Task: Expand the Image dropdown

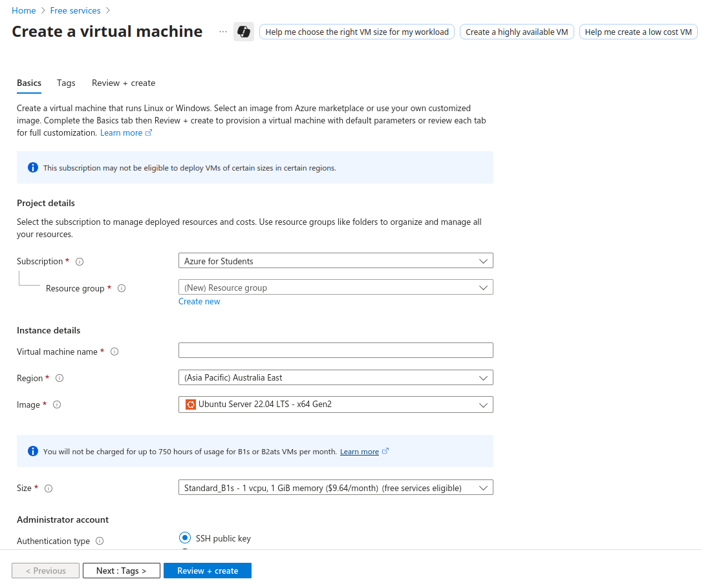Action: pos(336,404)
